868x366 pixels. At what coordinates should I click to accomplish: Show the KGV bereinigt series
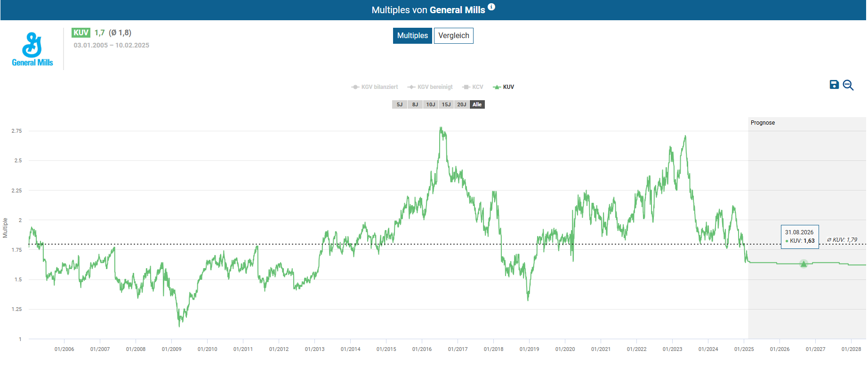(x=430, y=87)
